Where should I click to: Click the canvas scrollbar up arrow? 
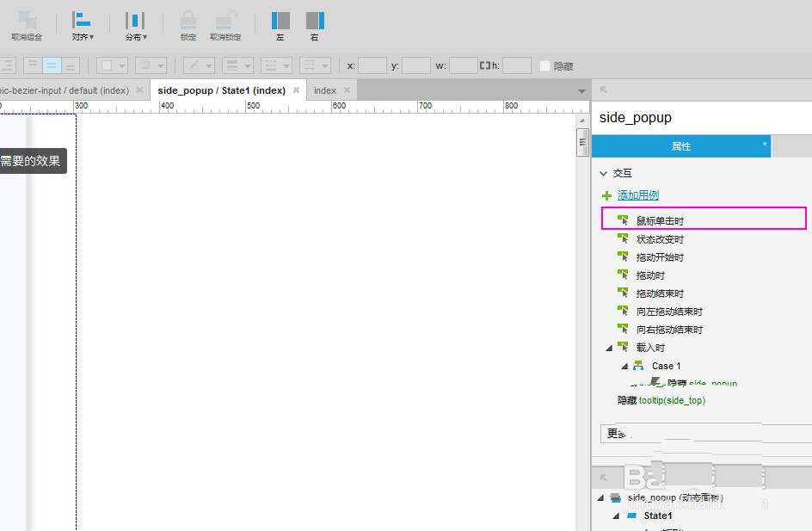pos(582,120)
